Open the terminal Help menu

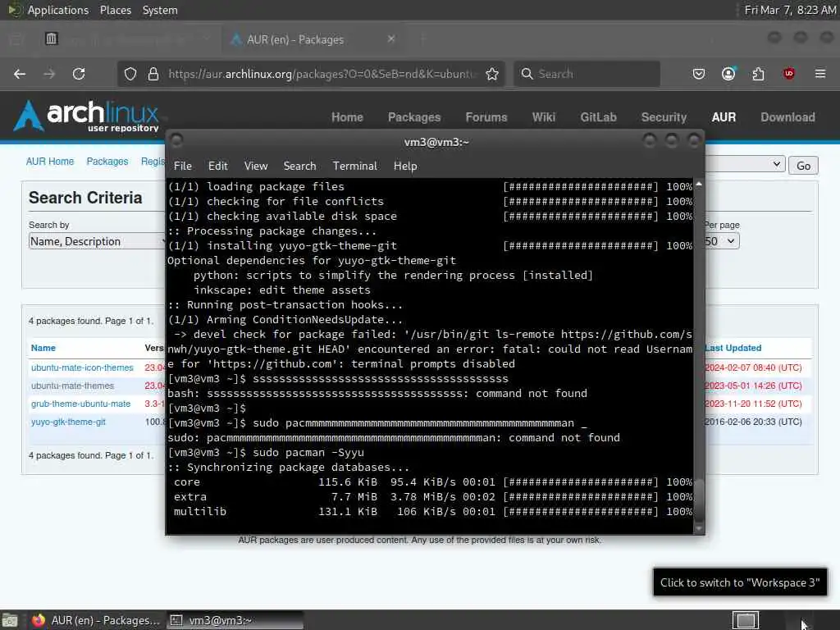pos(405,166)
